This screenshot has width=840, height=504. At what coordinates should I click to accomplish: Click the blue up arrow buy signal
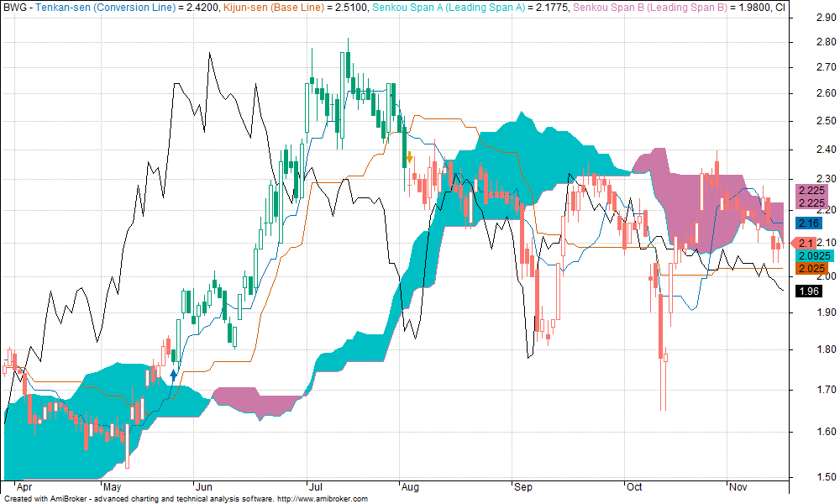click(x=174, y=375)
